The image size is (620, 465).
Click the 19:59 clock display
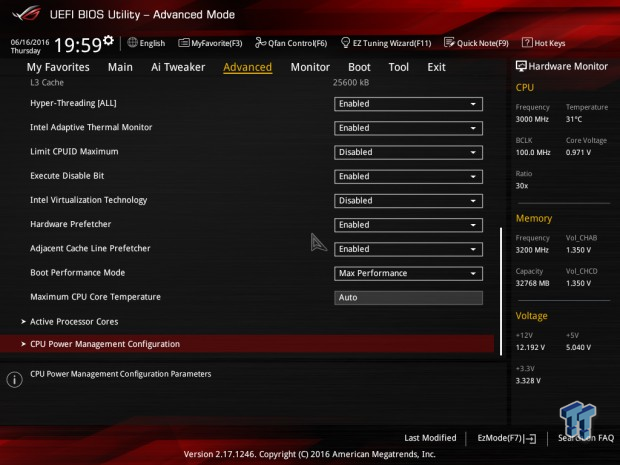tap(78, 45)
